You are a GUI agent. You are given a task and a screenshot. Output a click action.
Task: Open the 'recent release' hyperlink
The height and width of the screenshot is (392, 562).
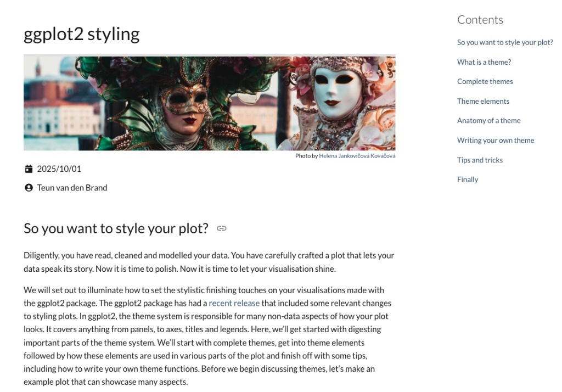[x=234, y=303]
